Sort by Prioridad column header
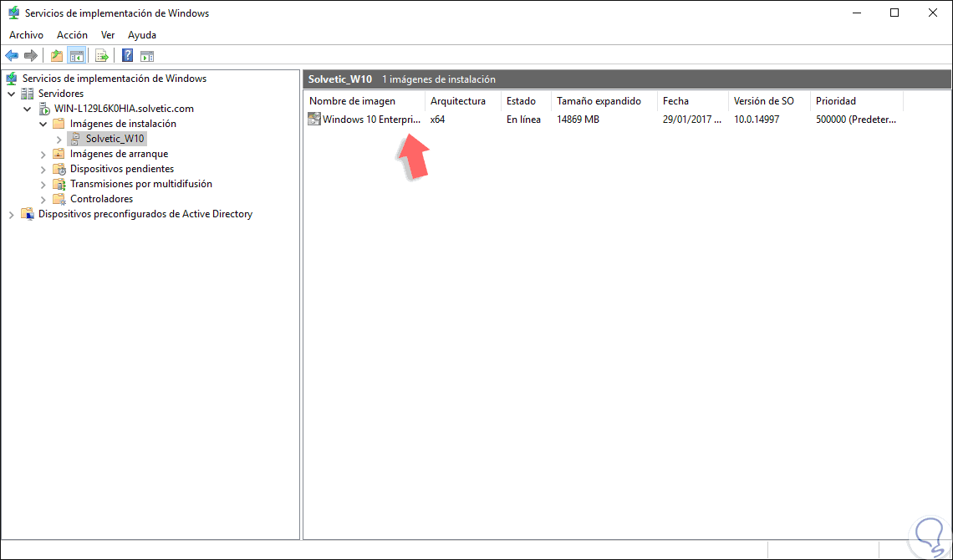 (857, 101)
